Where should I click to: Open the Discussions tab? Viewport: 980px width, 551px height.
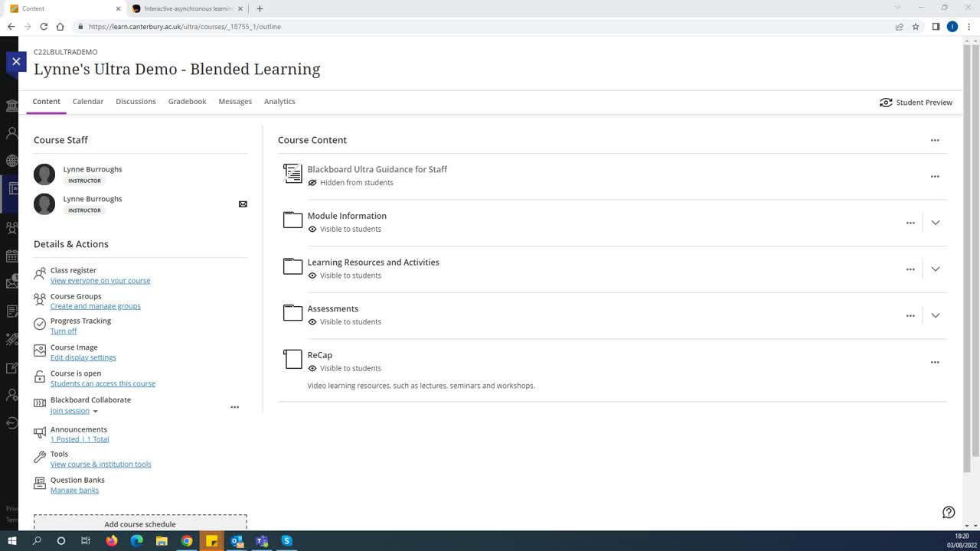pyautogui.click(x=136, y=102)
